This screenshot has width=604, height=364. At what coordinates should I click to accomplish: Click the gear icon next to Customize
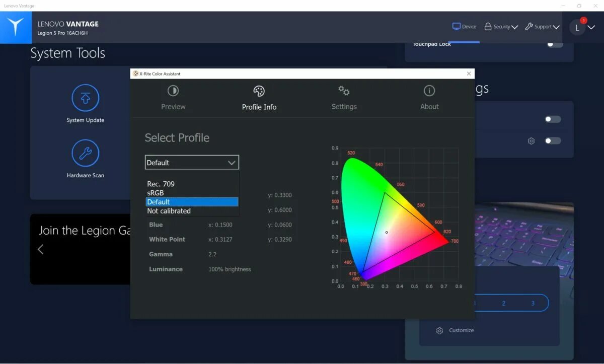point(439,331)
